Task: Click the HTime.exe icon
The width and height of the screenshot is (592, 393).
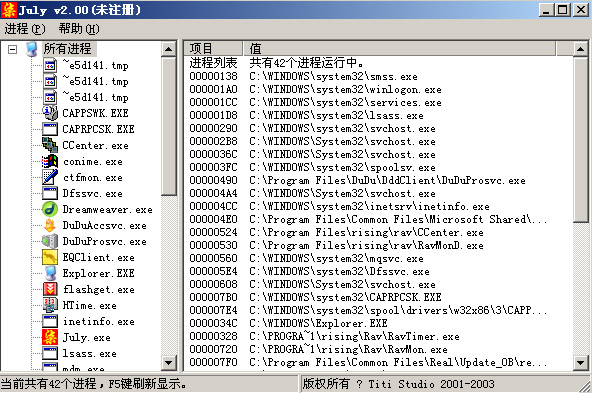Action: coord(50,305)
